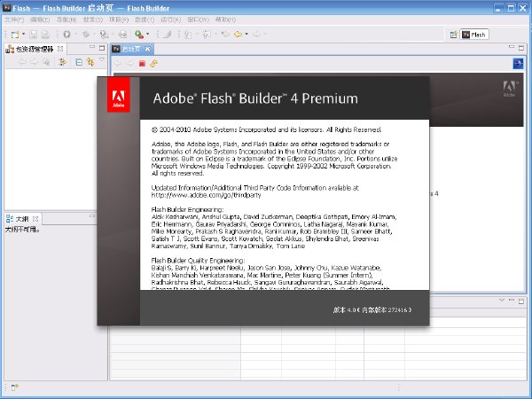Open the 文件(F) menu
Image resolution: width=532 pixels, height=399 pixels.
14,20
